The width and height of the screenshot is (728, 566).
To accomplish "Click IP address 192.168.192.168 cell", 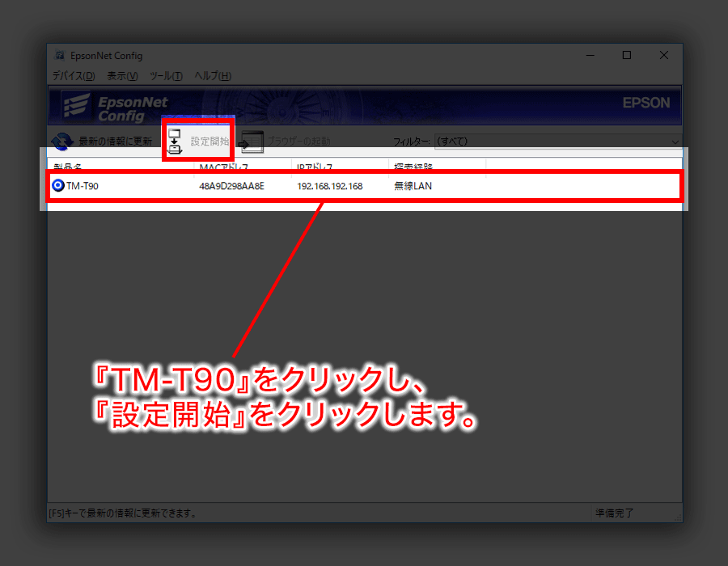I will point(330,186).
